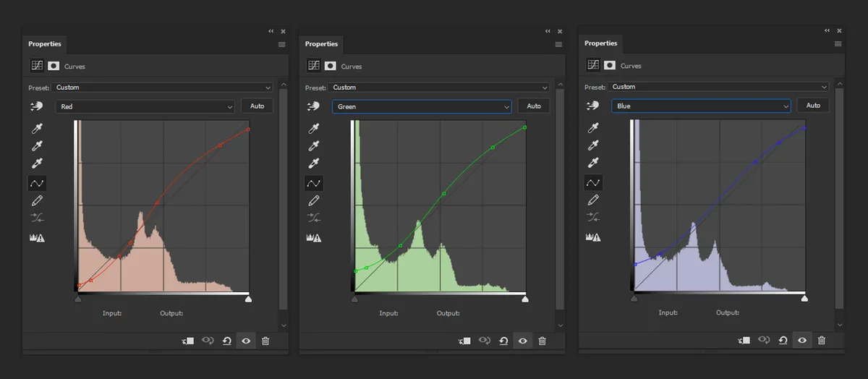Viewport: 868px width, 379px height.
Task: Choose edit-points curve tool in Red panel
Action: pos(37,183)
